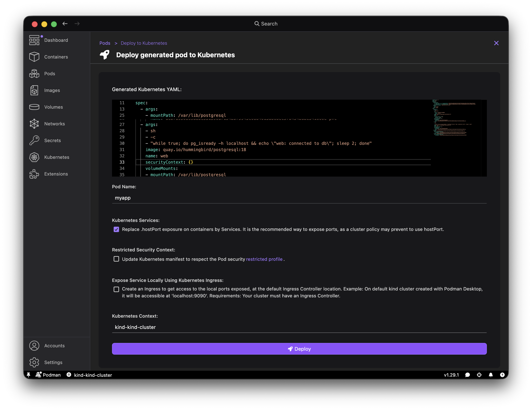Click the Settings label in sidebar
532x410 pixels.
click(53, 363)
